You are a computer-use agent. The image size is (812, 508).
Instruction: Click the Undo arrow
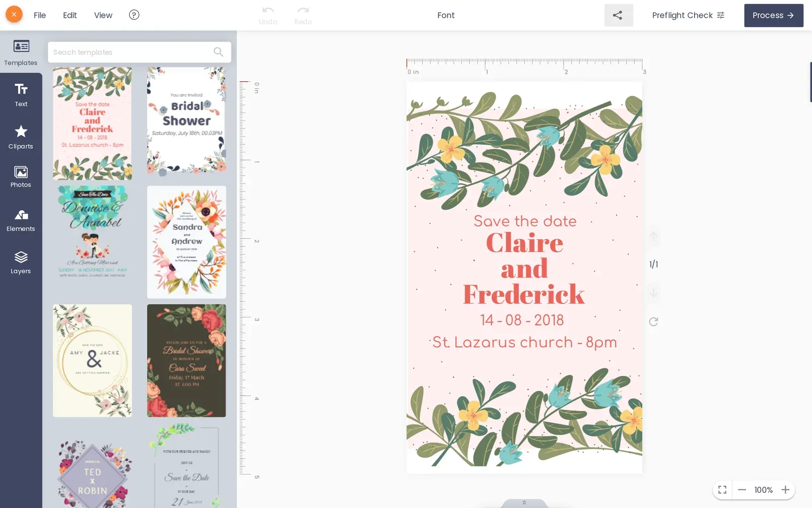[x=268, y=15]
